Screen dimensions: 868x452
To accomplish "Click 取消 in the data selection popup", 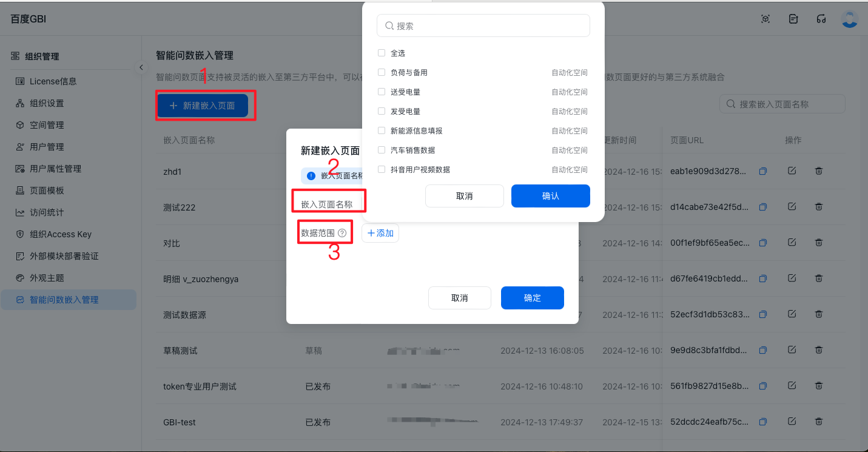I will tap(465, 196).
